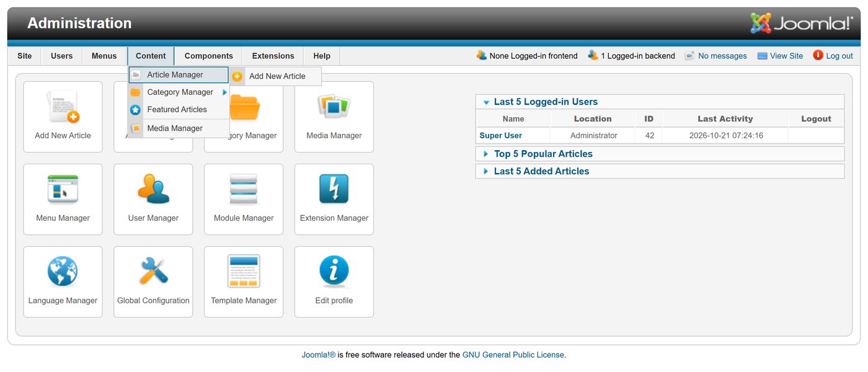The width and height of the screenshot is (868, 372).
Task: Choose Add New Article submenu entry
Action: [x=276, y=76]
